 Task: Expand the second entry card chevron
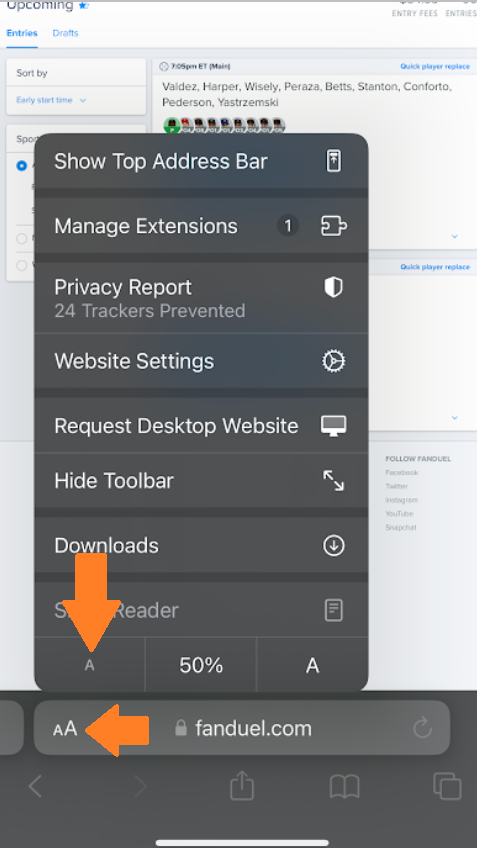coord(454,418)
